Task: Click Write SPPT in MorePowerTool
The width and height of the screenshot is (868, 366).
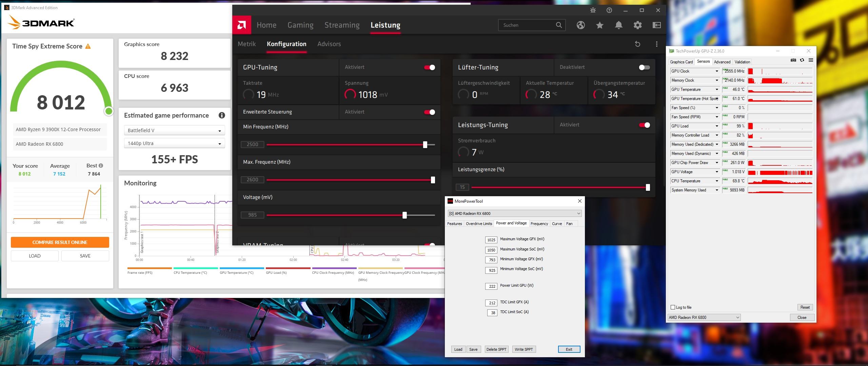Action: point(524,349)
